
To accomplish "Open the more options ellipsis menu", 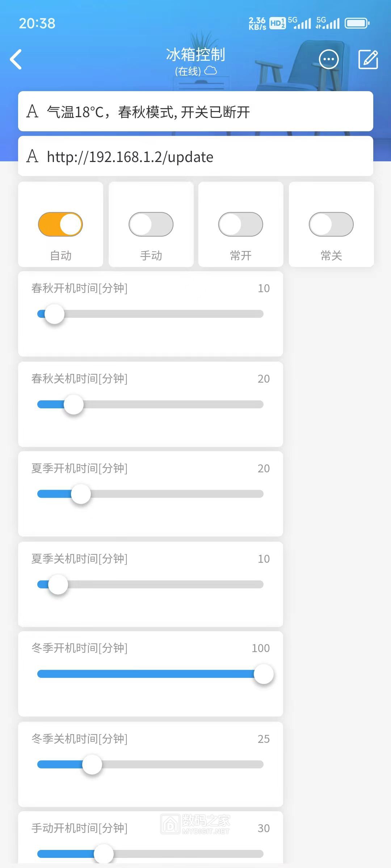I will [x=328, y=59].
